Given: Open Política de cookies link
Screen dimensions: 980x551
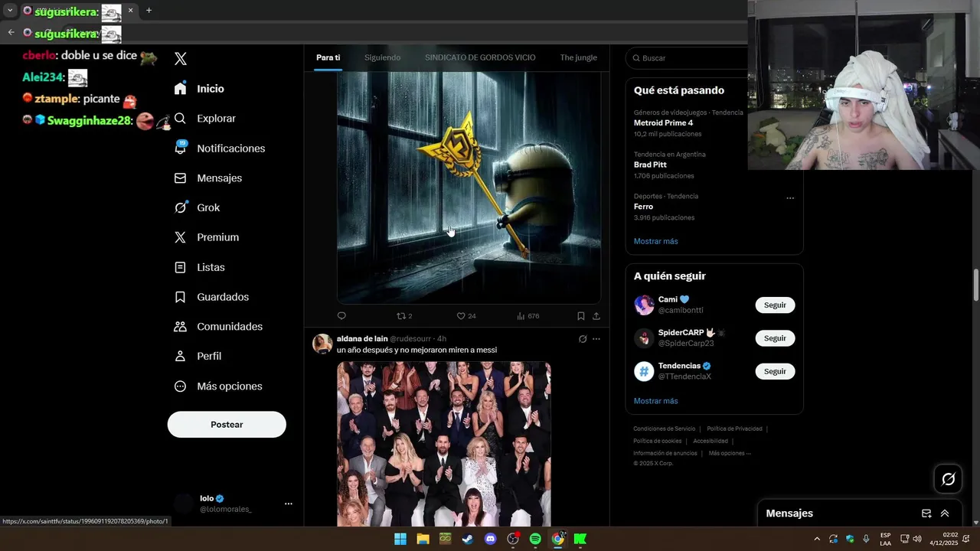Looking at the screenshot, I should pos(657,441).
